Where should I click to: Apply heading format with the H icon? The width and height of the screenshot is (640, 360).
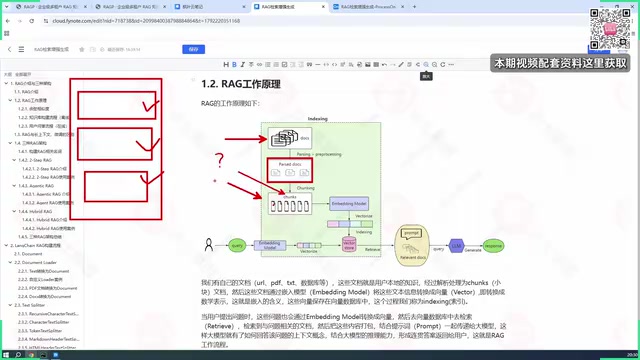tap(226, 64)
